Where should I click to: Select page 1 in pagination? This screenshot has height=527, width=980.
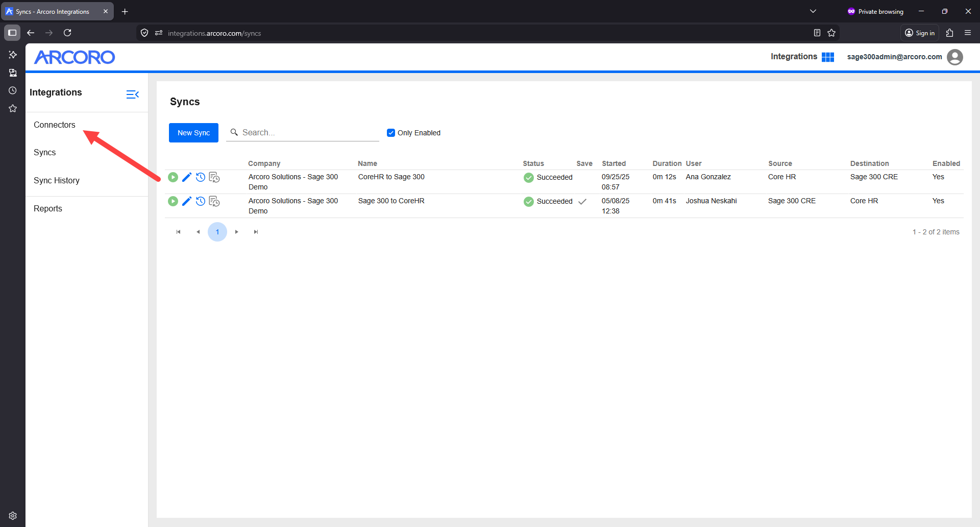click(217, 232)
